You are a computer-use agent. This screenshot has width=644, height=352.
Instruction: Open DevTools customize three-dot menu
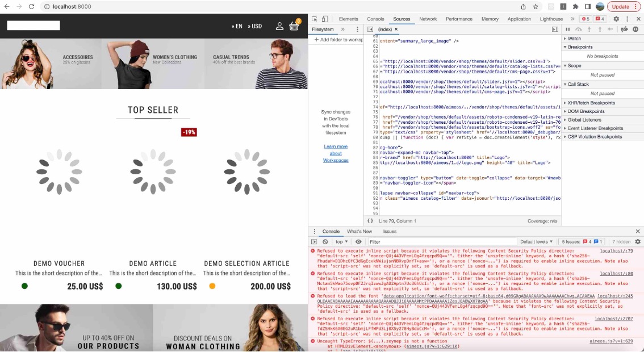click(627, 19)
